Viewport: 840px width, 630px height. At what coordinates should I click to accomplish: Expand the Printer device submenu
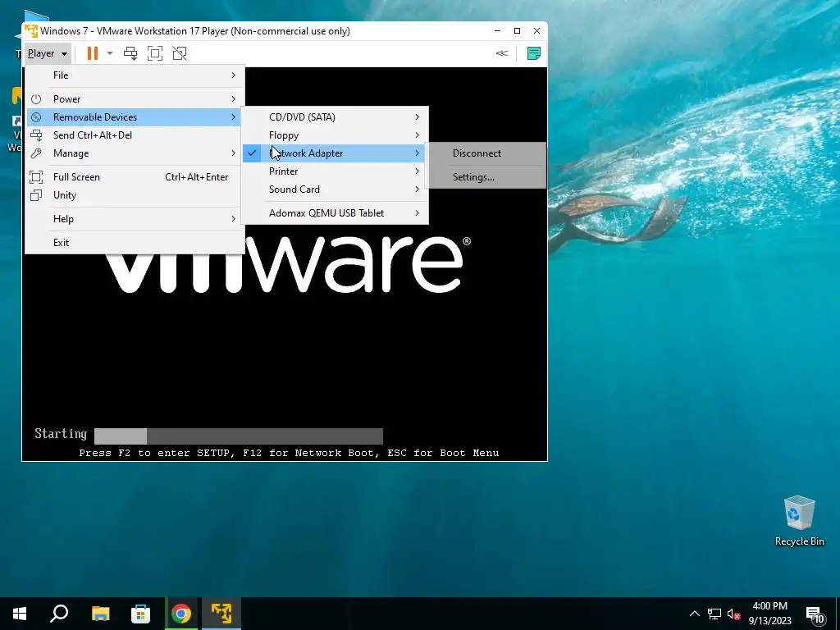pyautogui.click(x=335, y=171)
